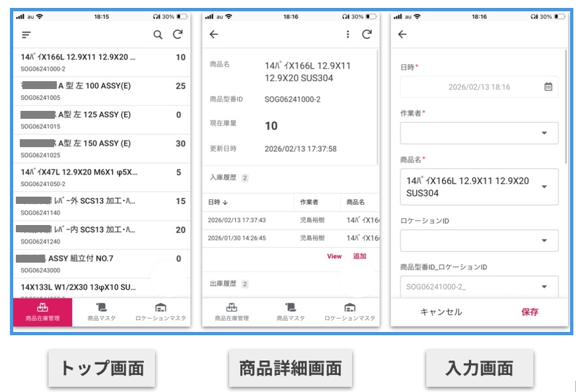Open the 商品型番ID_ロケーションID dropdown
Viewport: 576px width, 392px height.
[544, 286]
